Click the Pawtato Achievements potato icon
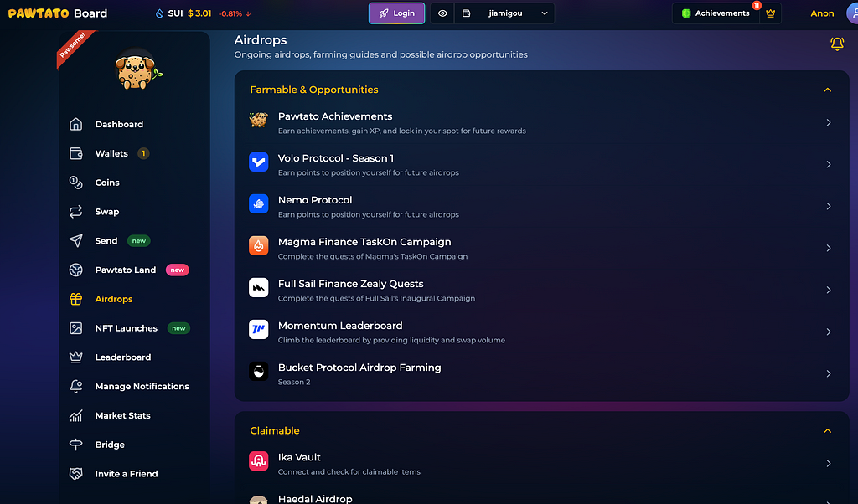Viewport: 858px width, 504px height. click(258, 120)
